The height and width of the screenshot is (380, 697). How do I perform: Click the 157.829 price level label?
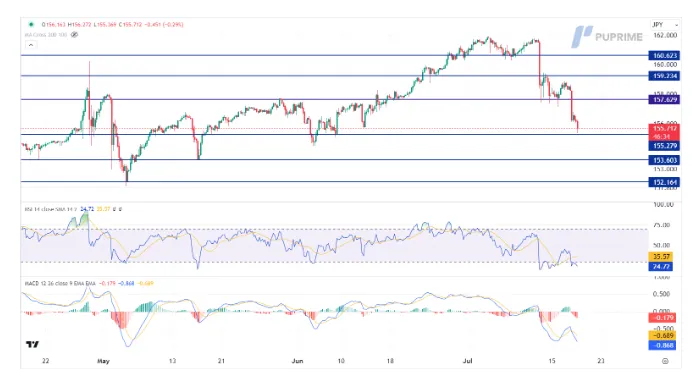point(664,100)
